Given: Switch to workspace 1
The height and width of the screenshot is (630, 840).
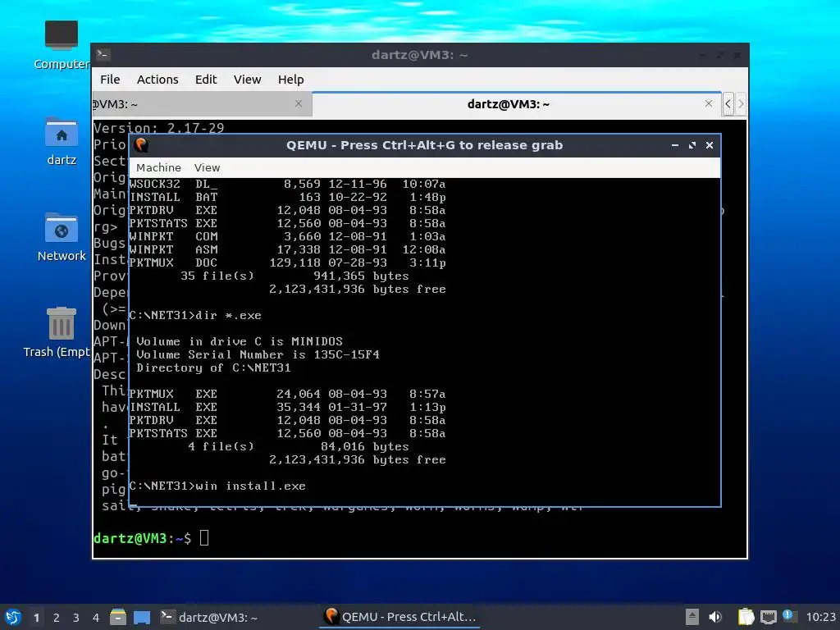Looking at the screenshot, I should pos(36,618).
